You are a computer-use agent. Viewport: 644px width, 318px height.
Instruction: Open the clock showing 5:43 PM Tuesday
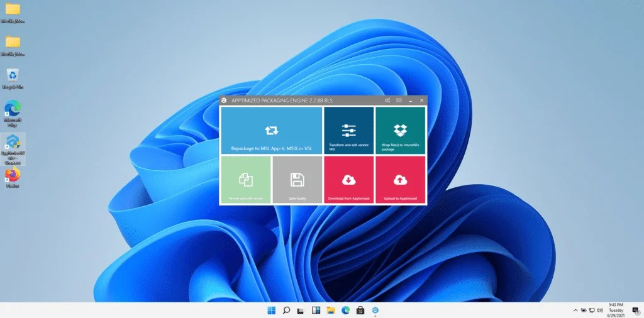[x=616, y=310]
